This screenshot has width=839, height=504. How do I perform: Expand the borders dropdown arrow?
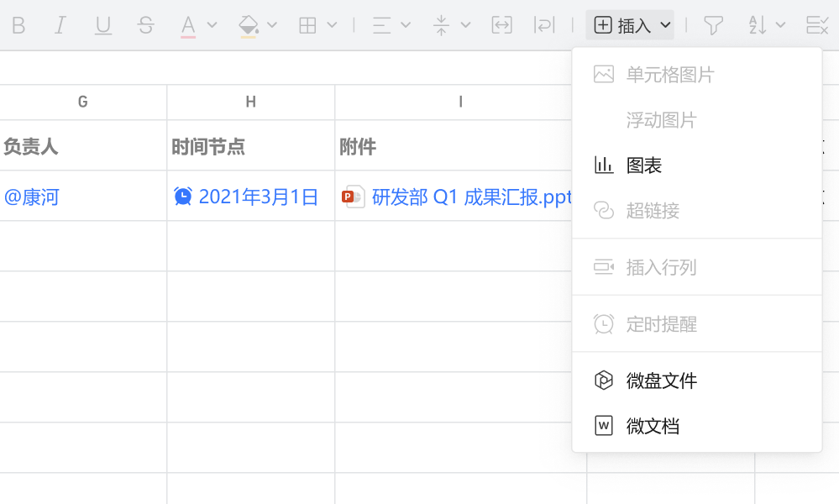pos(332,24)
